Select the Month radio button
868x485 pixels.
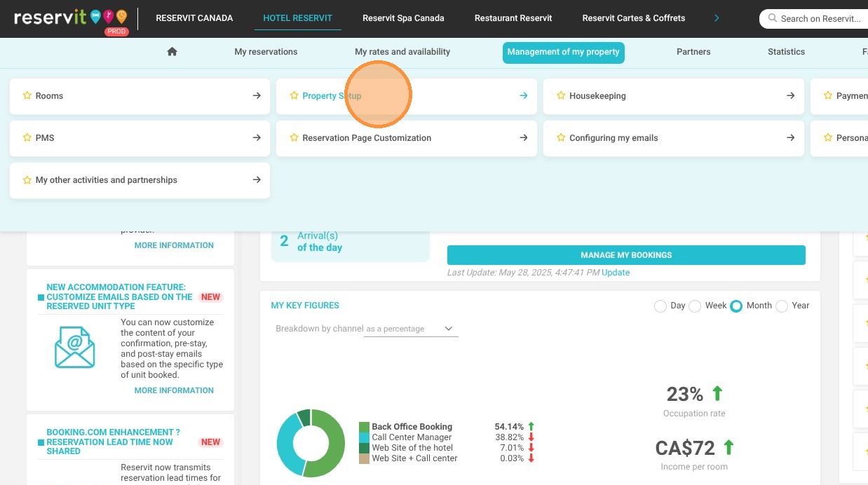pyautogui.click(x=735, y=306)
